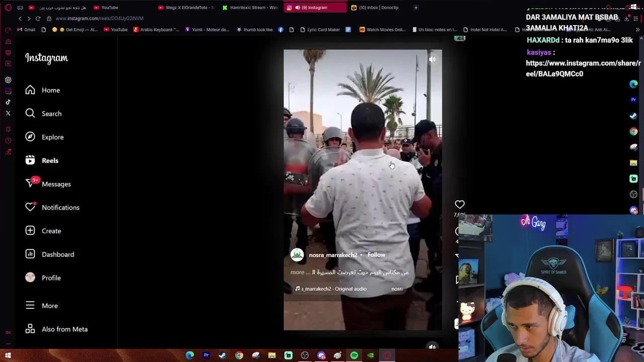Open Also from Meta menu

[x=56, y=329]
